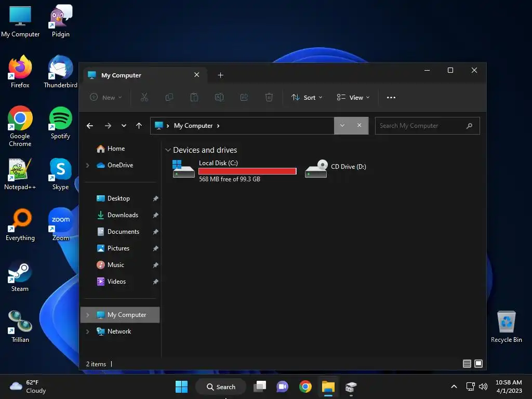Image resolution: width=532 pixels, height=399 pixels.
Task: Open Spotify desktop shortcut
Action: pos(60,123)
